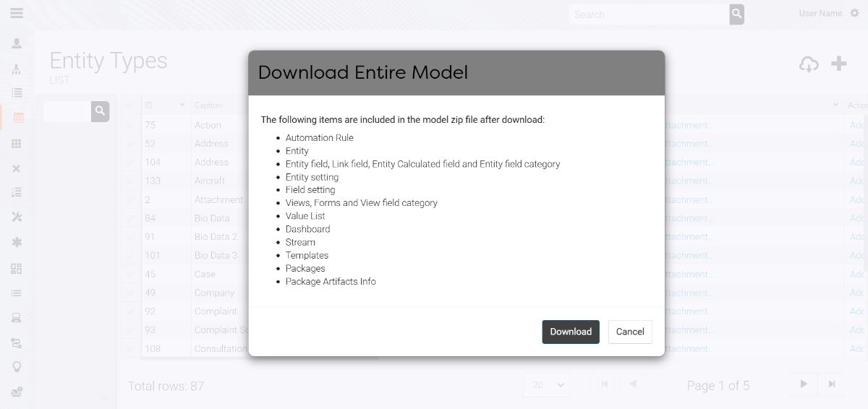Click the Page 1 of 5 indicator
Viewport: 868px width, 409px height.
[x=718, y=386]
